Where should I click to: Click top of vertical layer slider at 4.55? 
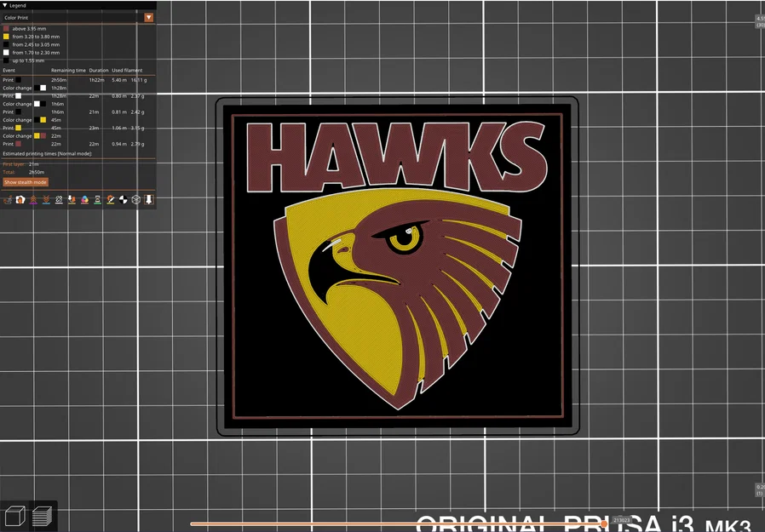[x=760, y=21]
